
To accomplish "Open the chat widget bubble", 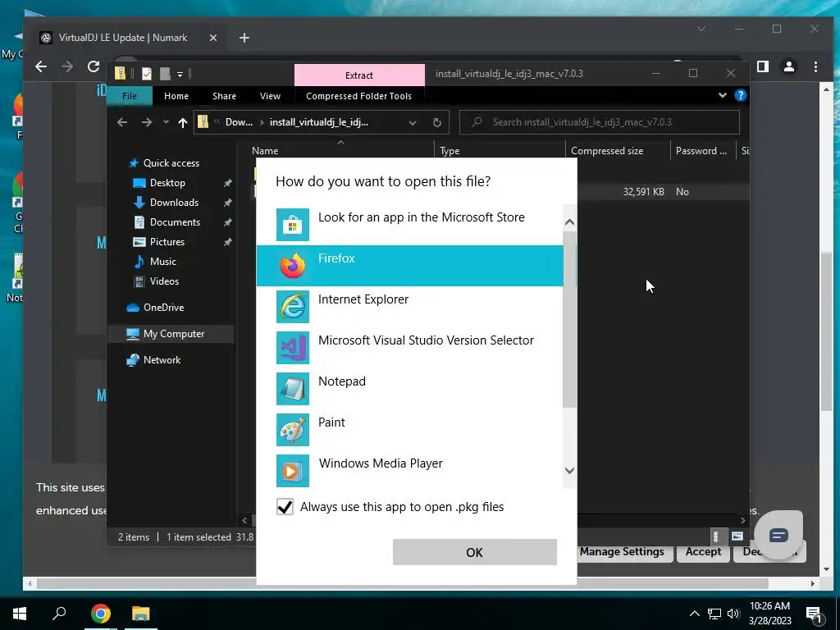I will tap(778, 535).
